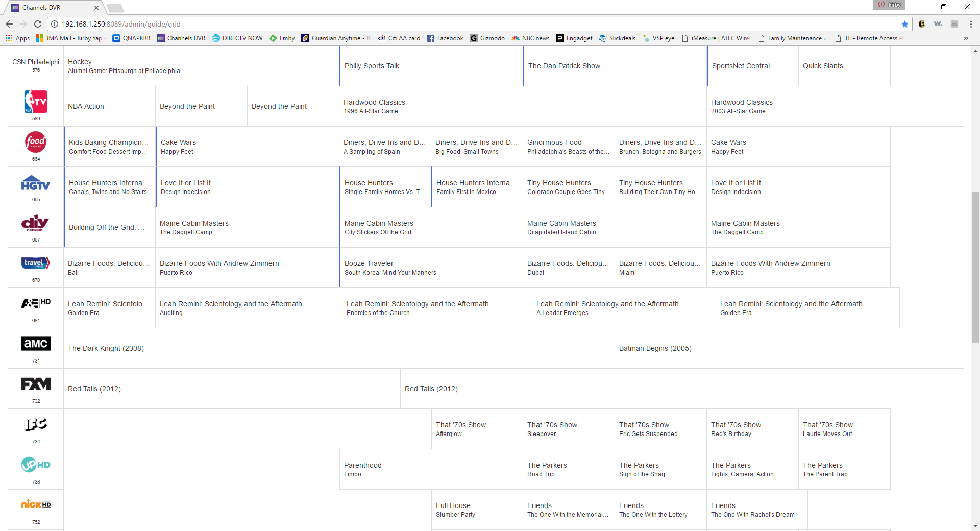Screen dimensions: 980x531
Task: Open the Travel Channel logo
Action: tap(36, 263)
